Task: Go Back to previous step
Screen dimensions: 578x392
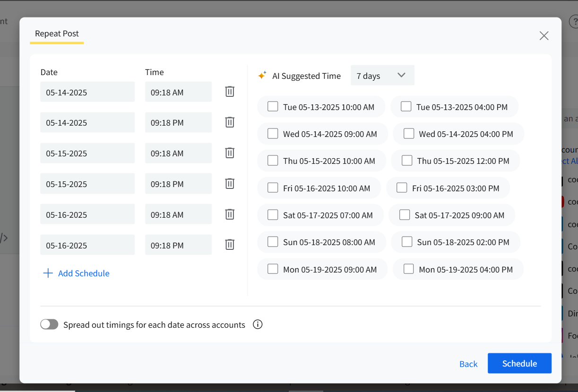Action: pos(468,364)
